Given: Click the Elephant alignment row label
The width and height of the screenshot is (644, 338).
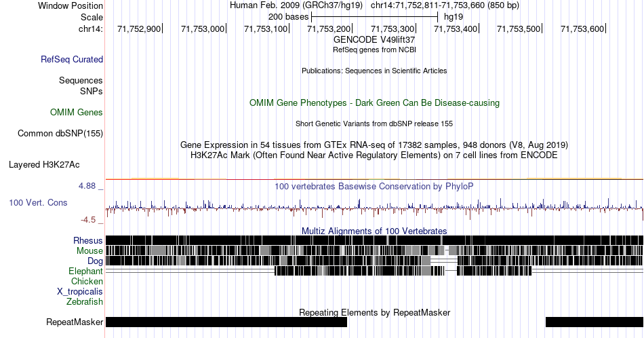Looking at the screenshot, I should (x=86, y=271).
